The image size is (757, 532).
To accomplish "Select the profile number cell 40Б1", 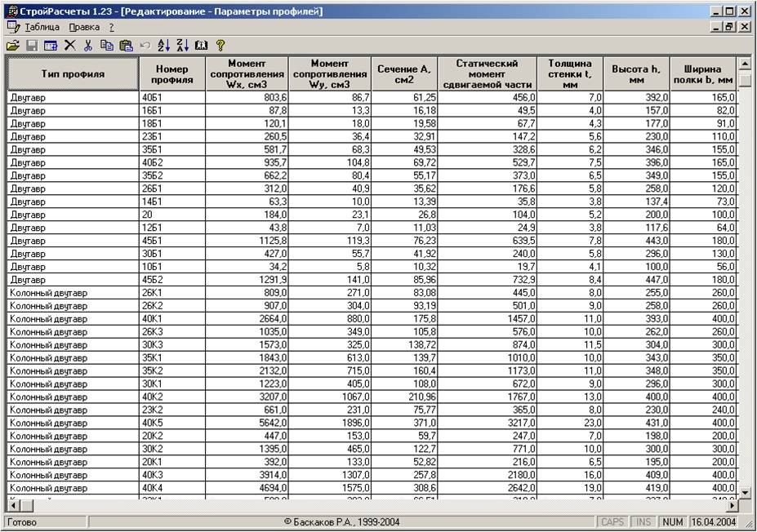I will 172,97.
